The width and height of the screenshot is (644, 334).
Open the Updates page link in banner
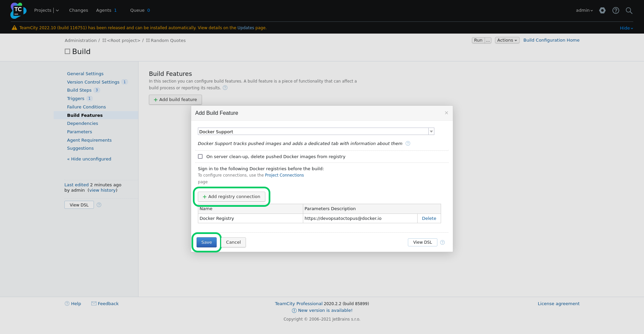(246, 28)
